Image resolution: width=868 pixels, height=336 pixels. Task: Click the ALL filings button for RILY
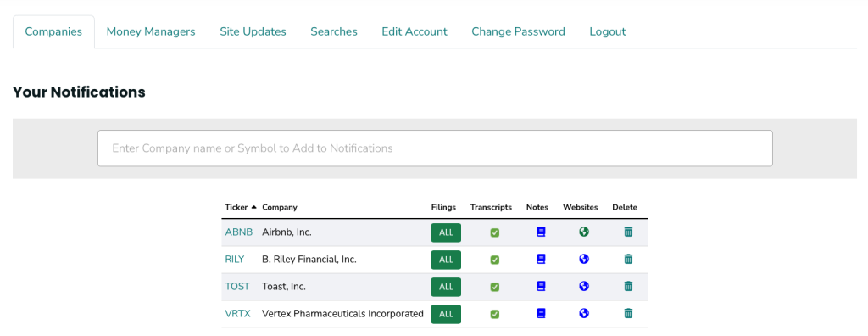(446, 260)
